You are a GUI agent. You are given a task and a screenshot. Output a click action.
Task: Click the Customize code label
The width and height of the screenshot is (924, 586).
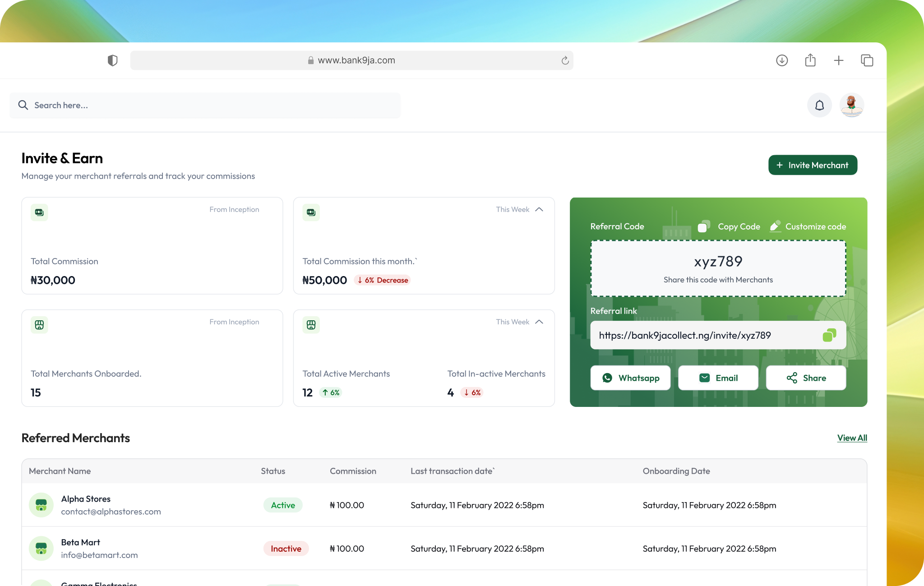pyautogui.click(x=815, y=226)
